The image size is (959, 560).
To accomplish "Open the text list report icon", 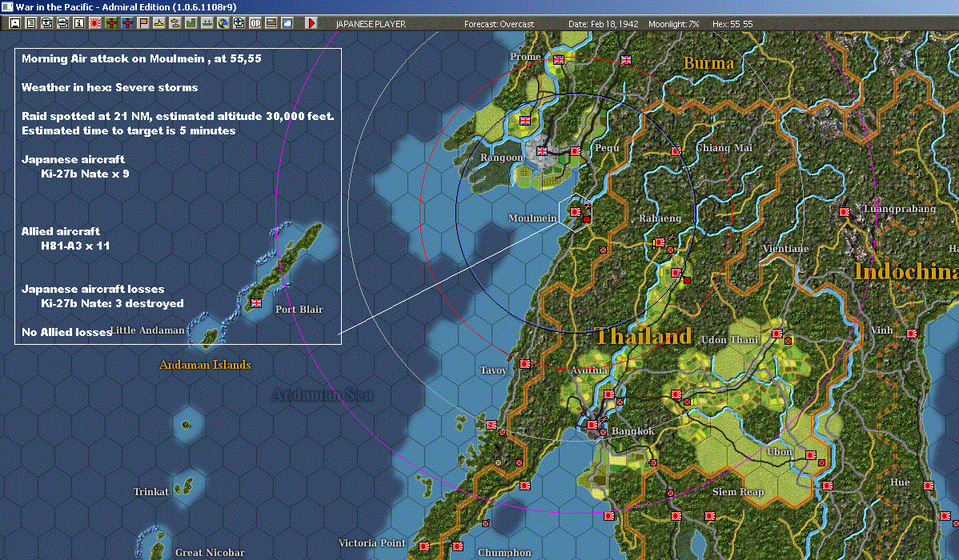I will [31, 23].
